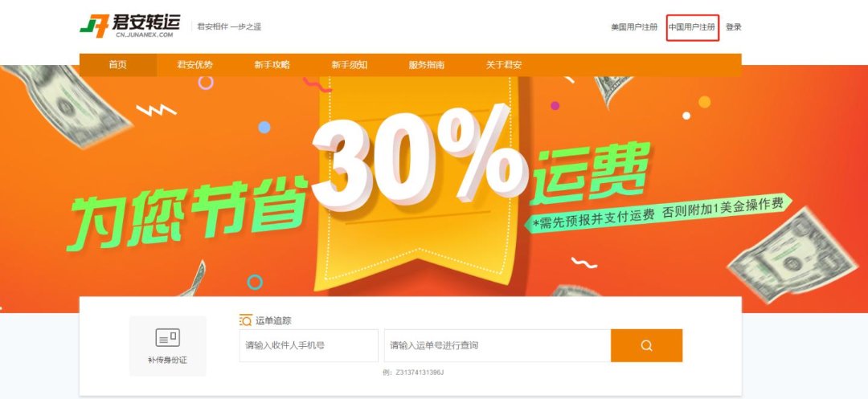The width and height of the screenshot is (868, 399).
Task: Click the orange magnifier search button
Action: coord(646,346)
